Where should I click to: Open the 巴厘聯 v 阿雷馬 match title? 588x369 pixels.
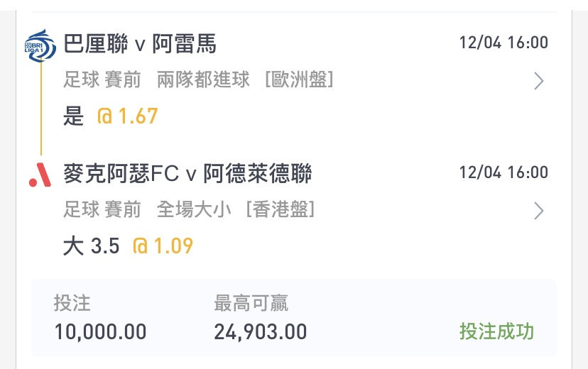[140, 44]
